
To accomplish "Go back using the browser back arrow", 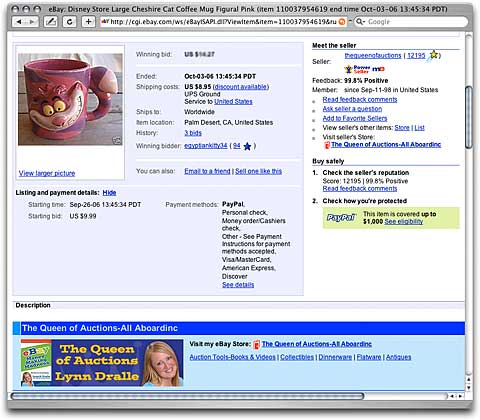I will pos(19,22).
